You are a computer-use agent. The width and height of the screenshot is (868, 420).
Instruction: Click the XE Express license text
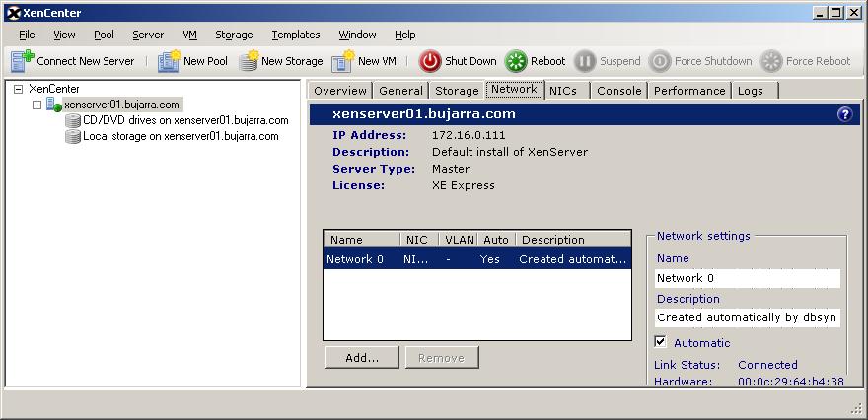click(464, 185)
